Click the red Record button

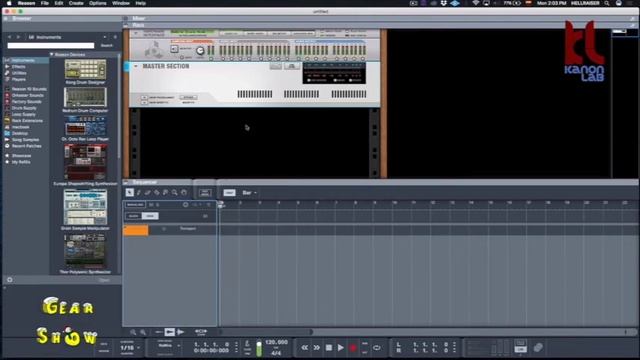tap(353, 348)
